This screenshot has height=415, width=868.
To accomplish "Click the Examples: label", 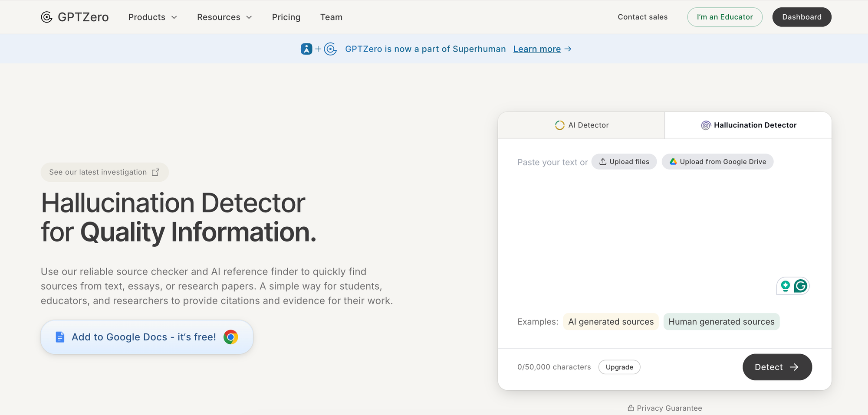I will click(538, 322).
